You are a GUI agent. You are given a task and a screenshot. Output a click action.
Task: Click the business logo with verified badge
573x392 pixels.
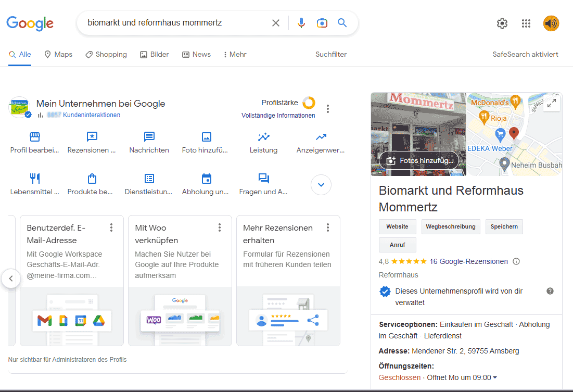(20, 108)
